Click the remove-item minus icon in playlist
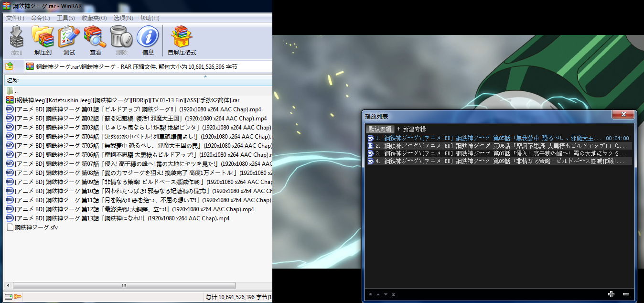The image size is (644, 303). tap(626, 294)
